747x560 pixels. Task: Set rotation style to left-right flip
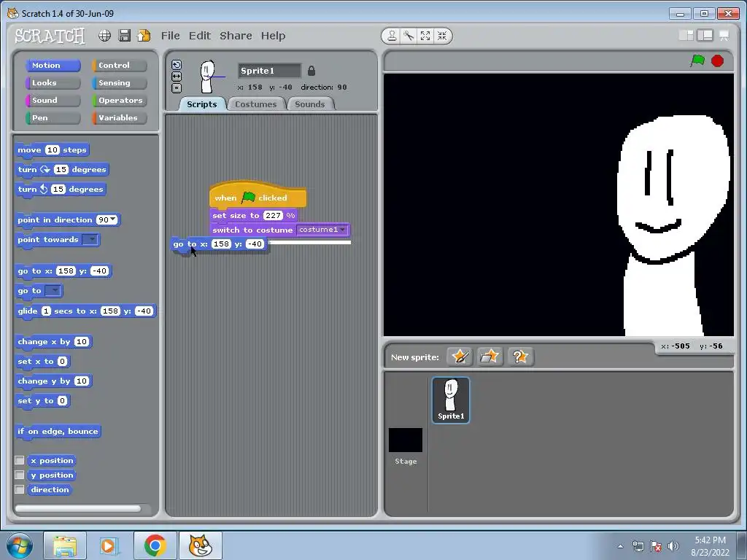pyautogui.click(x=177, y=76)
